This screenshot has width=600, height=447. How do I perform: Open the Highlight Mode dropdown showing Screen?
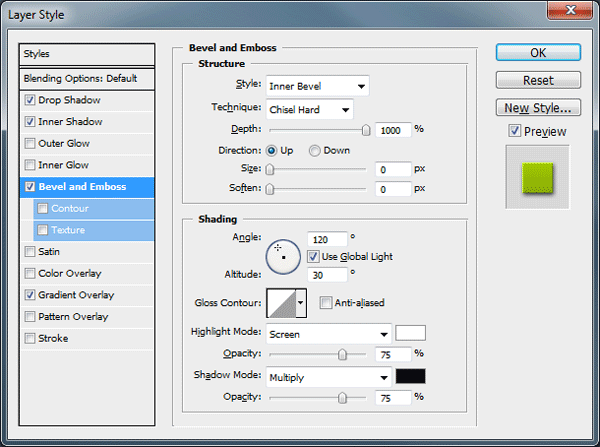coord(329,334)
